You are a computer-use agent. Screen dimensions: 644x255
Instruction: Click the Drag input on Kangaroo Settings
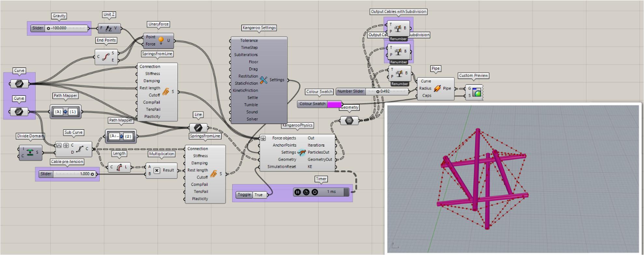coord(253,69)
